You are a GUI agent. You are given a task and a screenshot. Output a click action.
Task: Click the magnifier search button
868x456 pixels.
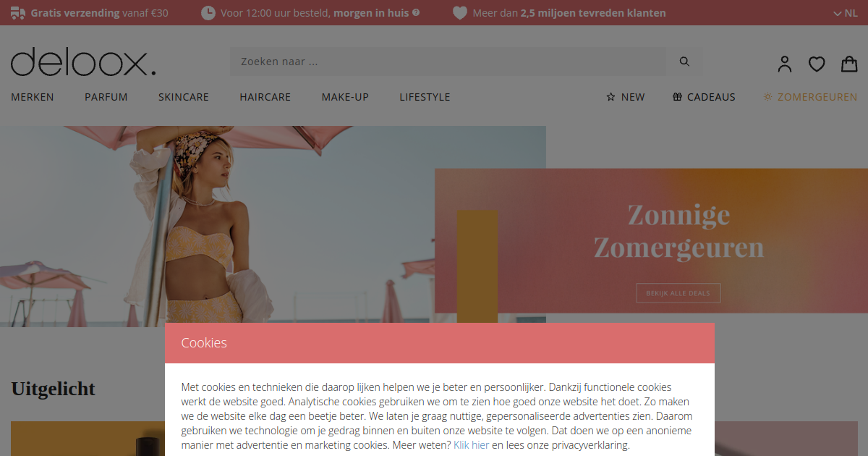(684, 62)
